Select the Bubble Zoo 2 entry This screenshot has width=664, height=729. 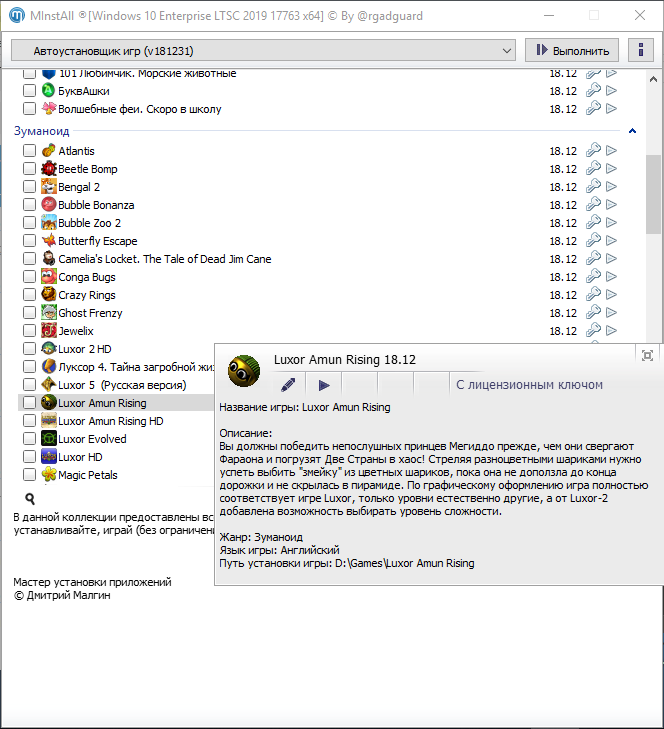pos(89,223)
